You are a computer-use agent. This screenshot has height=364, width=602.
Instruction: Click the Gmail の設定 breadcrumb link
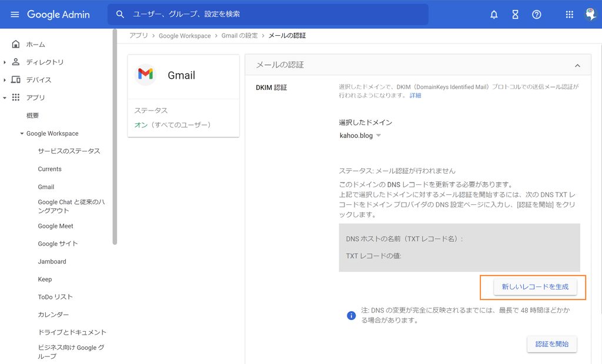(240, 36)
